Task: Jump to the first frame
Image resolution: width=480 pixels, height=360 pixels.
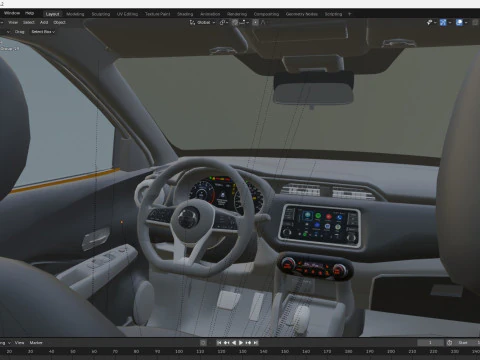Action: click(x=219, y=343)
